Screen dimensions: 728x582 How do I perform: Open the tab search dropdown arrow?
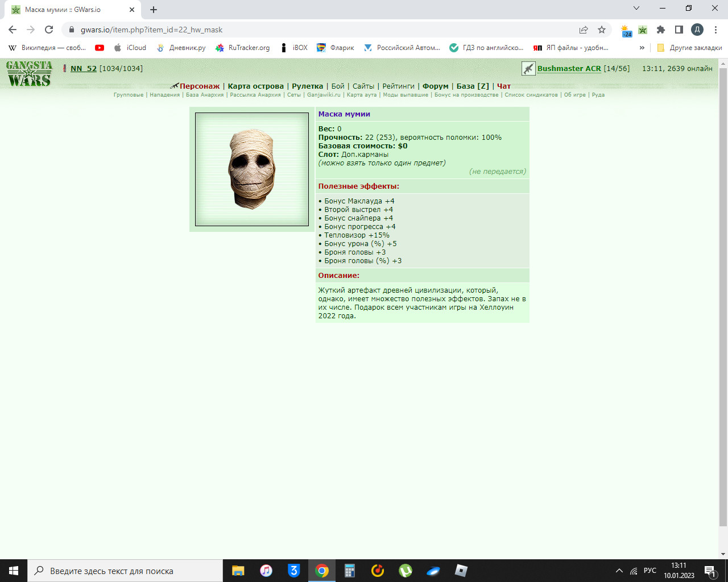[x=636, y=9]
